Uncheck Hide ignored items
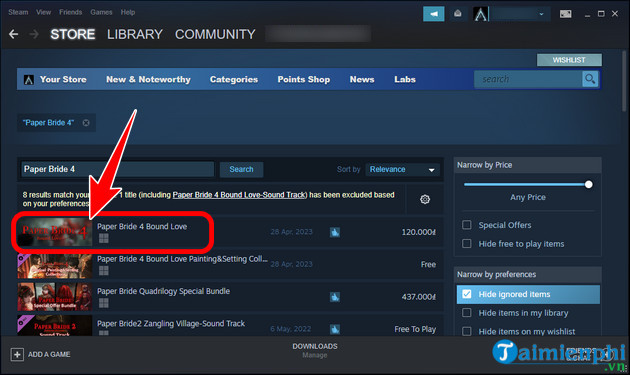This screenshot has height=375, width=630. coord(466,294)
